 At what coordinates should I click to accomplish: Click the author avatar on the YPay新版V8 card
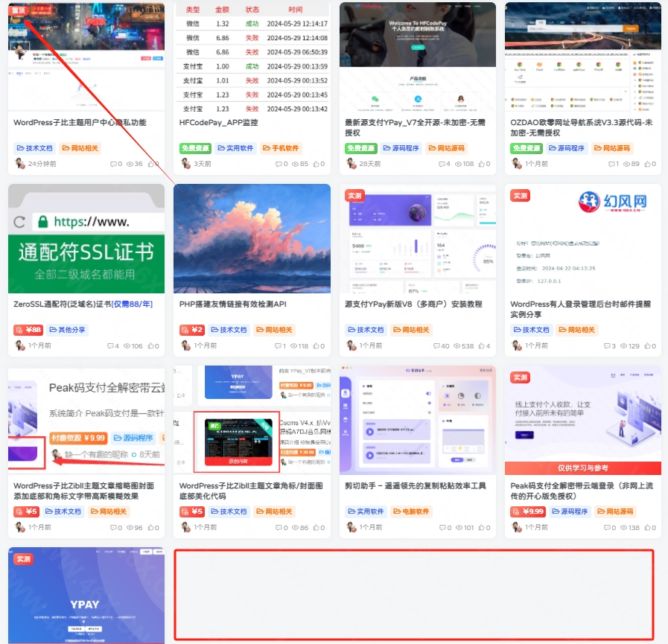(352, 345)
